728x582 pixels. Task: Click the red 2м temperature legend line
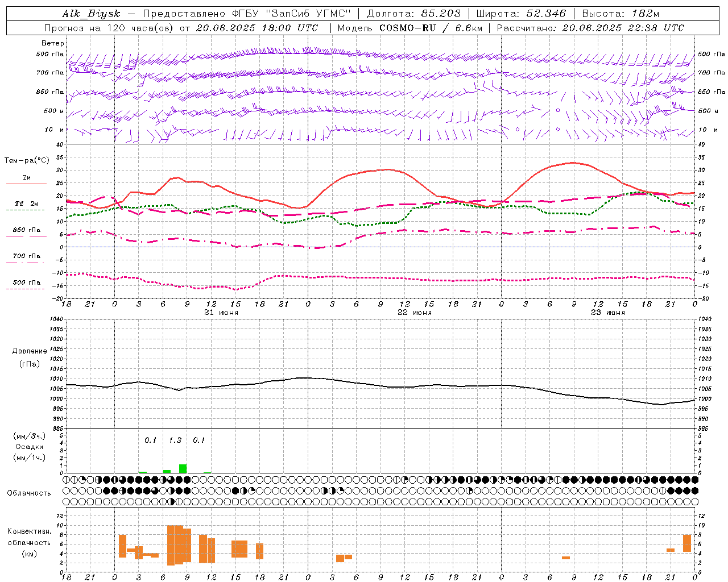(26, 184)
